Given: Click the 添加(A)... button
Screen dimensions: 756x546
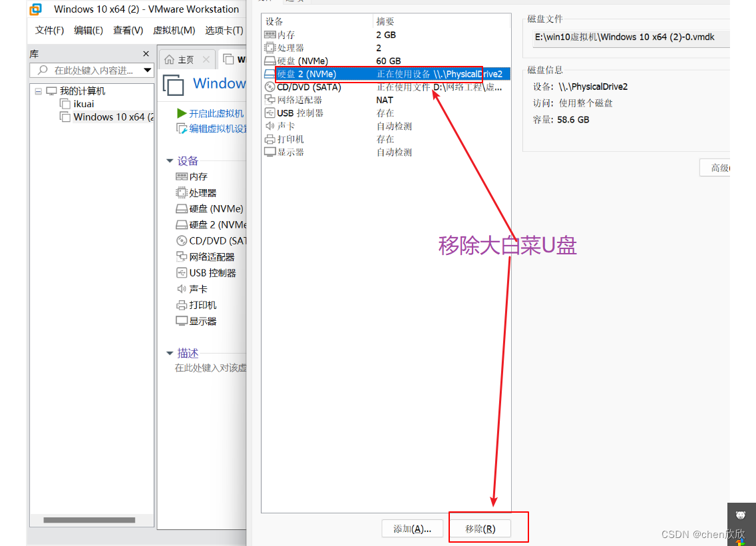Looking at the screenshot, I should pyautogui.click(x=412, y=529).
